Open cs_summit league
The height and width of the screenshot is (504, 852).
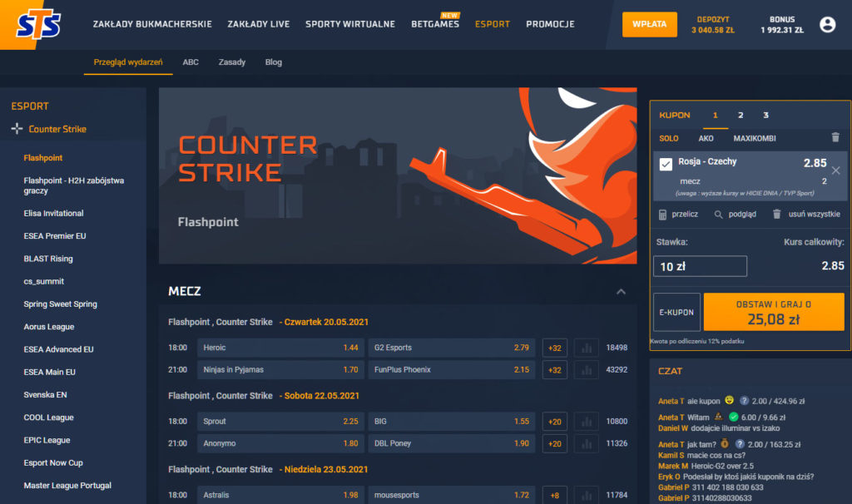click(43, 281)
